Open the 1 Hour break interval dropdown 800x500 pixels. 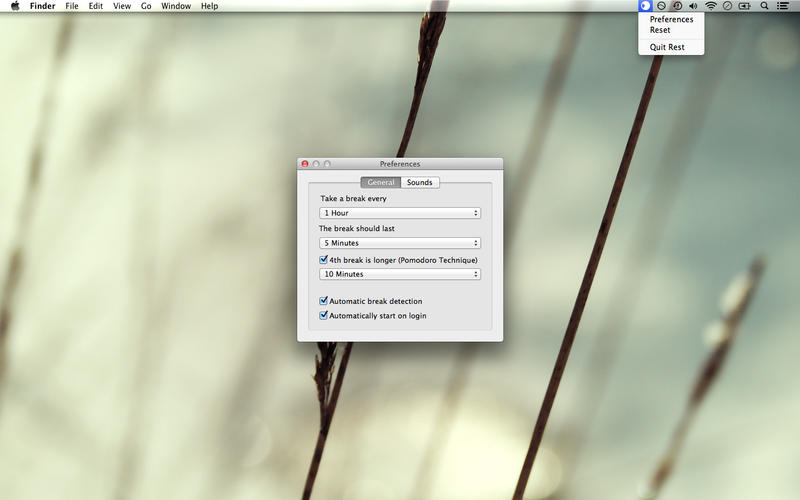[x=400, y=213]
